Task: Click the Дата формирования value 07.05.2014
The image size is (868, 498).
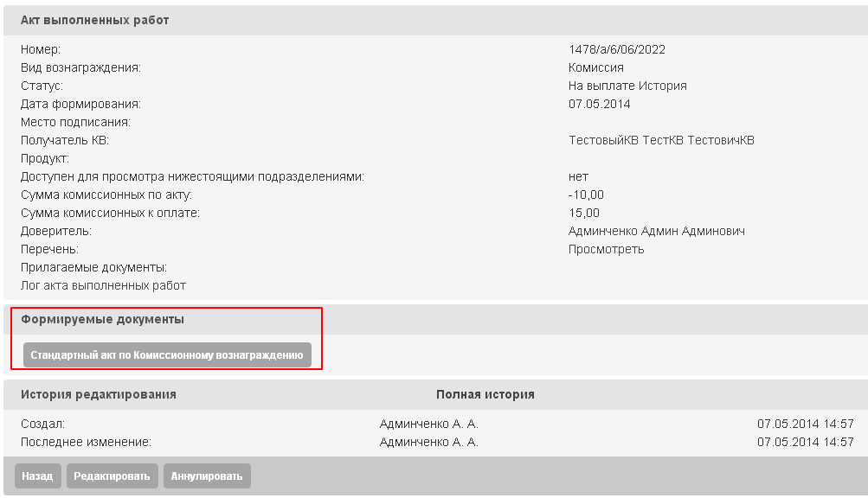Action: coord(599,105)
